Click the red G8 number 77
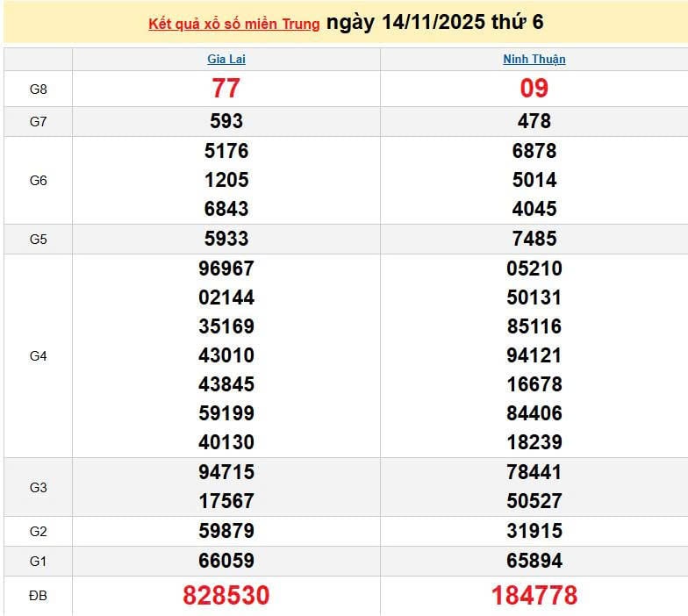The height and width of the screenshot is (616, 688). click(x=226, y=89)
